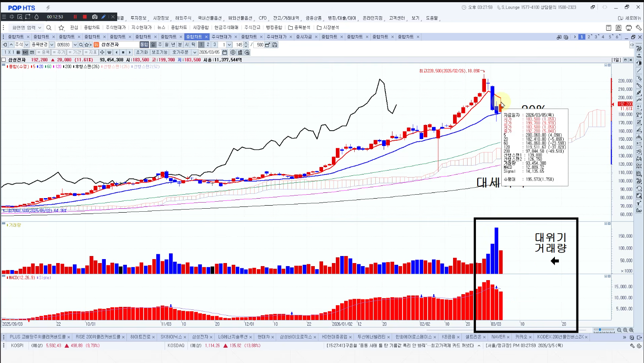The height and width of the screenshot is (363, 644).
Task: Open the 세로메뉴 vertical menu toggle
Action: click(630, 18)
